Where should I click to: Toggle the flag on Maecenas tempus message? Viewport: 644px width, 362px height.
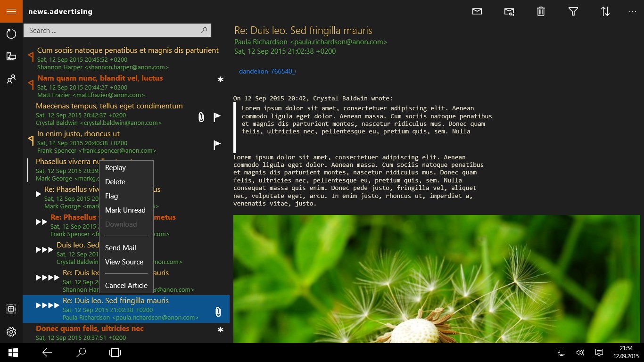pyautogui.click(x=217, y=117)
